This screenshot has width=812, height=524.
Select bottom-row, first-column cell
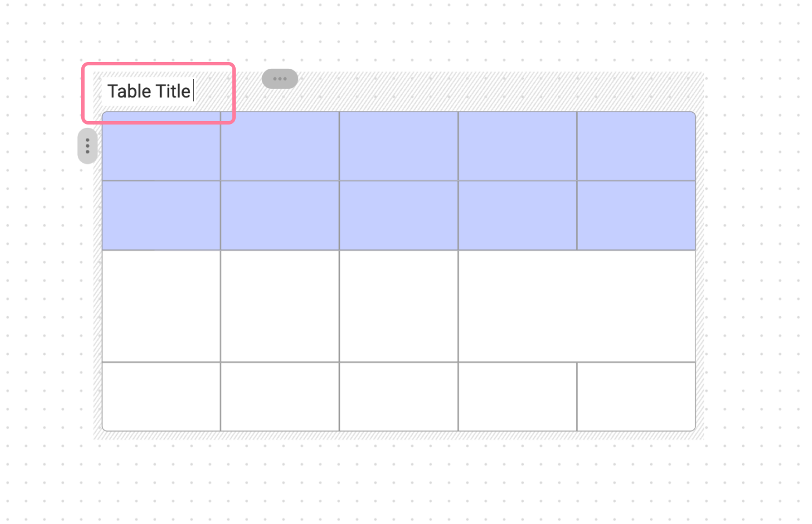coord(161,397)
